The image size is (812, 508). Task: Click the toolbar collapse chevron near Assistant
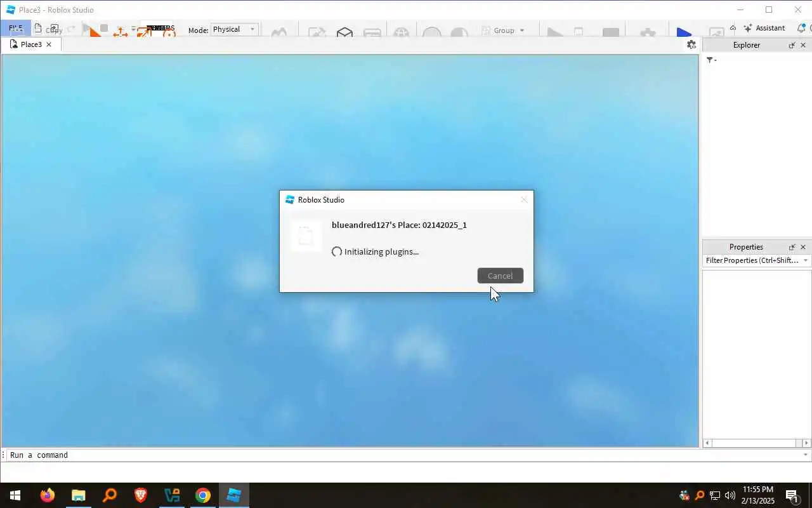(x=733, y=28)
